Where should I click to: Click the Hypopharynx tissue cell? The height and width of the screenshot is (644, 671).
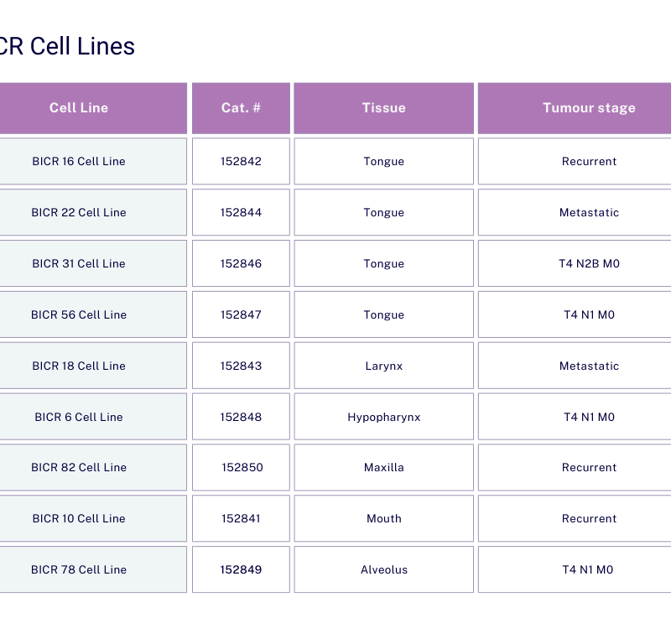pos(384,418)
